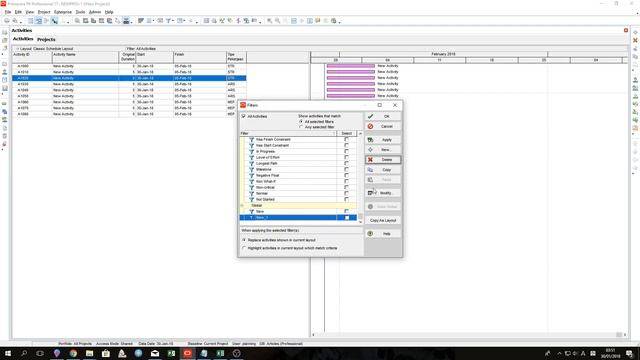The height and width of the screenshot is (360, 640).
Task: Open File Explorer from the taskbar
Action: coord(89,353)
